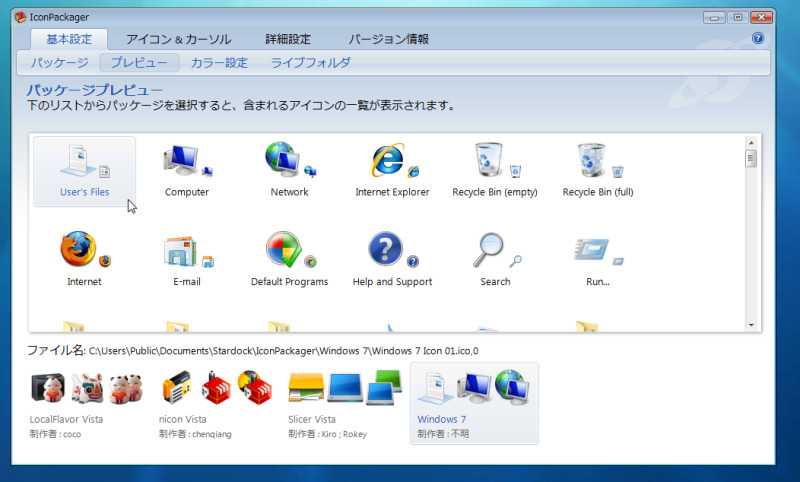
Task: Open the カラー設定 sub-tab
Action: (219, 63)
